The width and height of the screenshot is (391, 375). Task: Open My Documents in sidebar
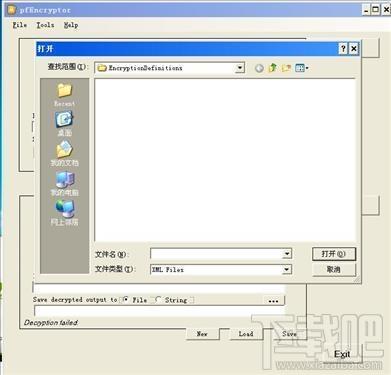pyautogui.click(x=64, y=153)
